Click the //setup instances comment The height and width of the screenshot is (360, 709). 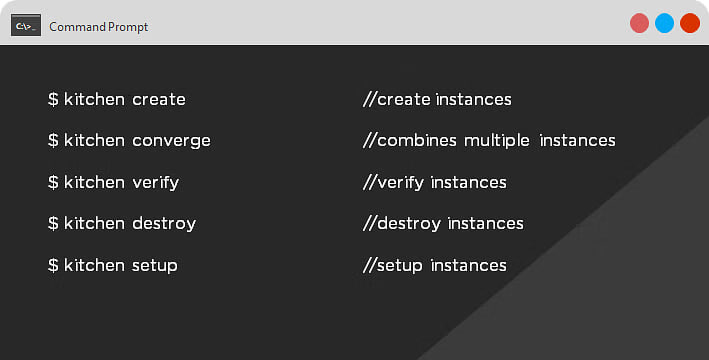point(435,265)
